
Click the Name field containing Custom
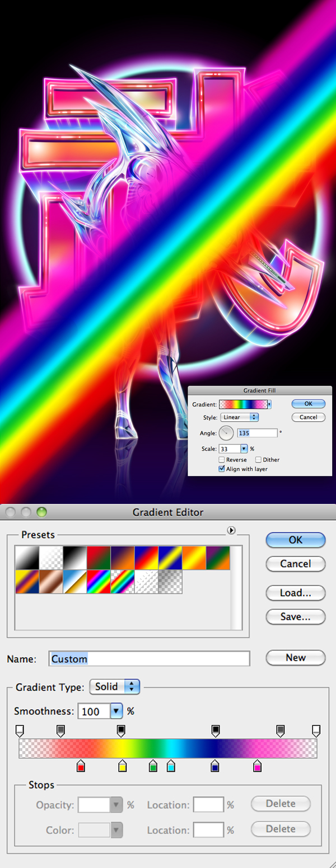150,659
